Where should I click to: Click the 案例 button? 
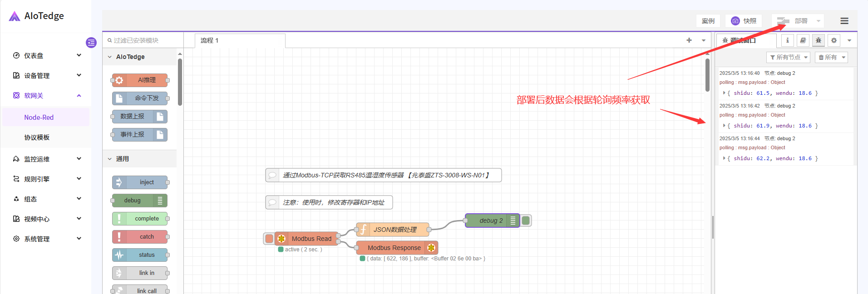coord(708,21)
